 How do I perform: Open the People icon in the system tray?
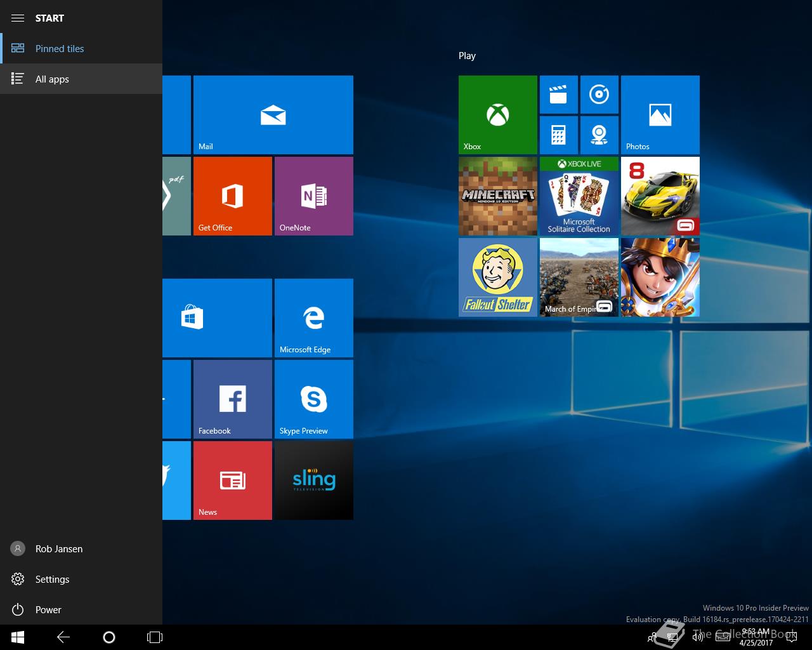(652, 637)
